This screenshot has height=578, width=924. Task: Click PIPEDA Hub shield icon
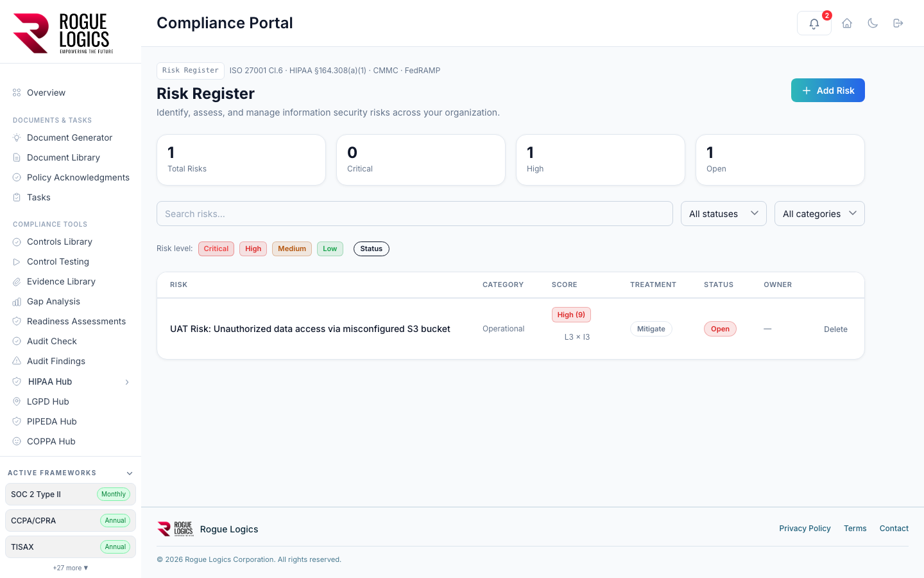[17, 421]
